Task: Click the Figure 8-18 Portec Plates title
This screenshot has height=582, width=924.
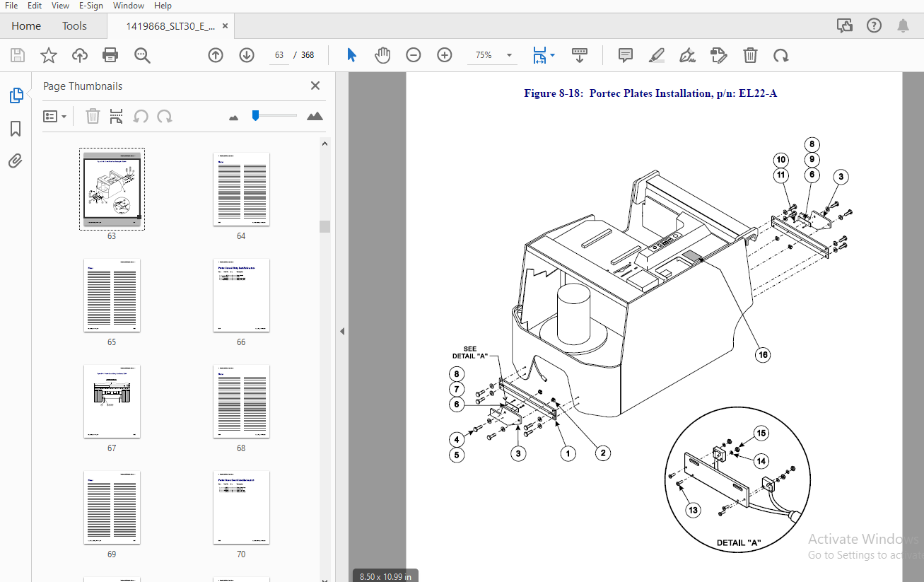Action: click(x=650, y=93)
